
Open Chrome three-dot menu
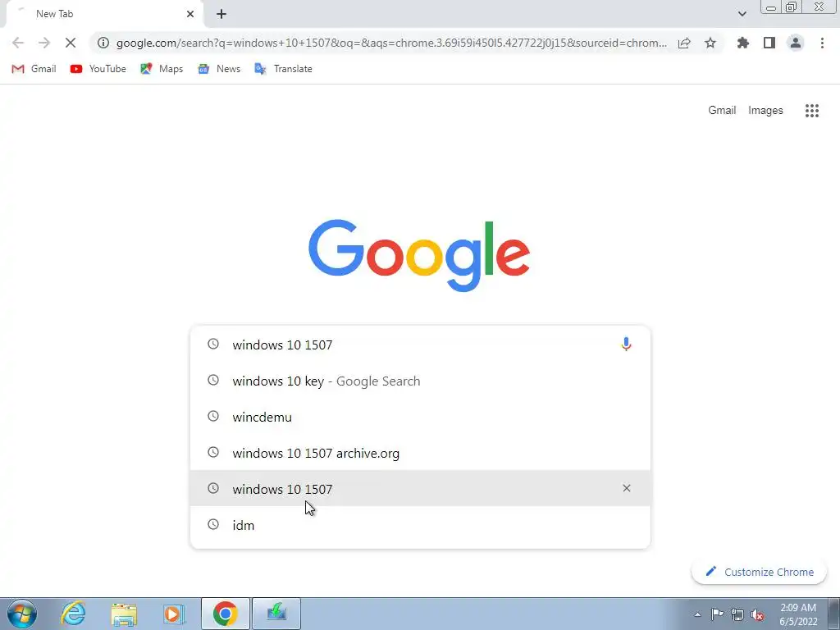pyautogui.click(x=822, y=43)
